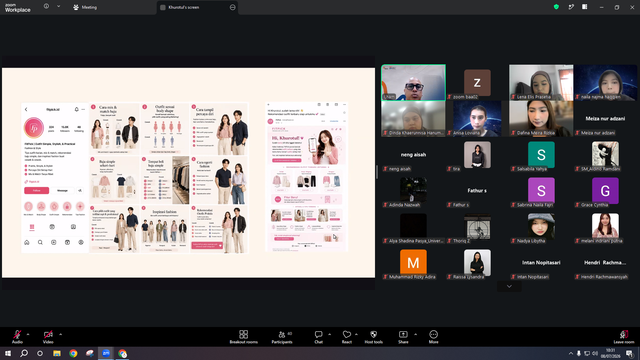Switch to the Meeting tab
Screen dimensions: 640x360
85,7
